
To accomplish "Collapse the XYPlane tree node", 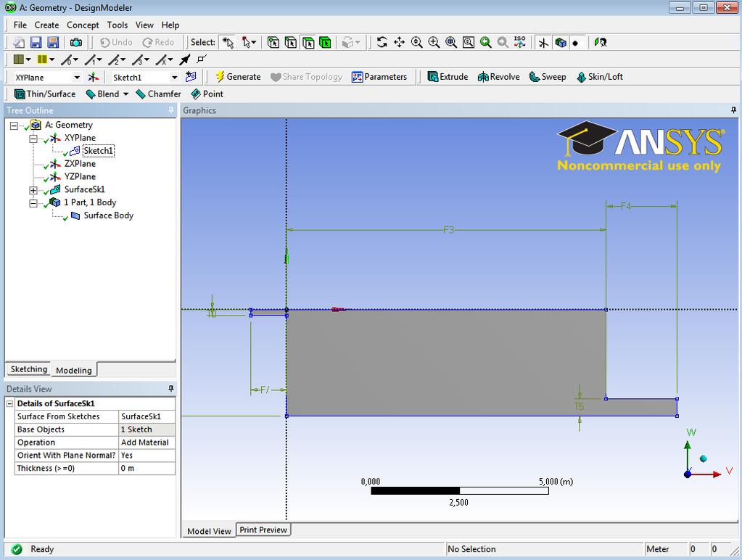I will click(33, 139).
